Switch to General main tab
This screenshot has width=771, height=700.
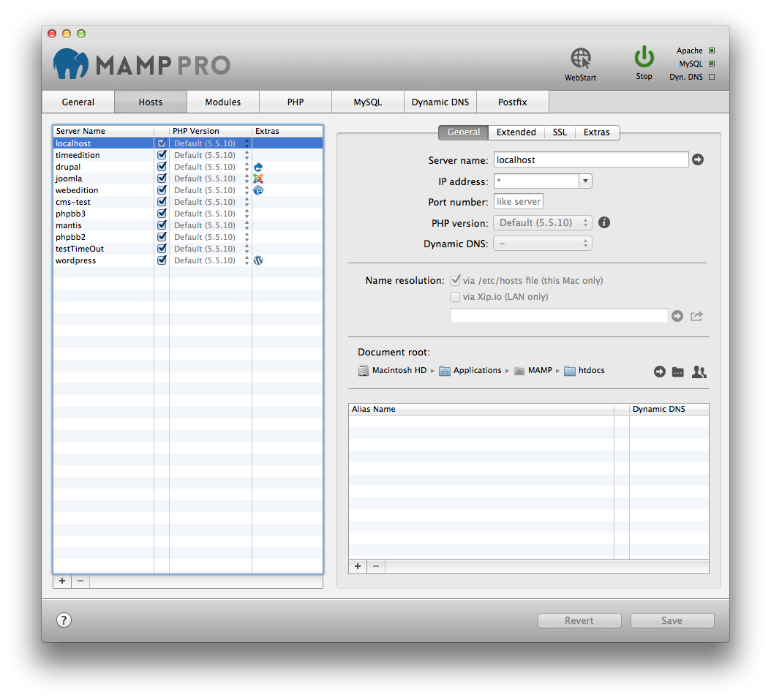pyautogui.click(x=78, y=102)
